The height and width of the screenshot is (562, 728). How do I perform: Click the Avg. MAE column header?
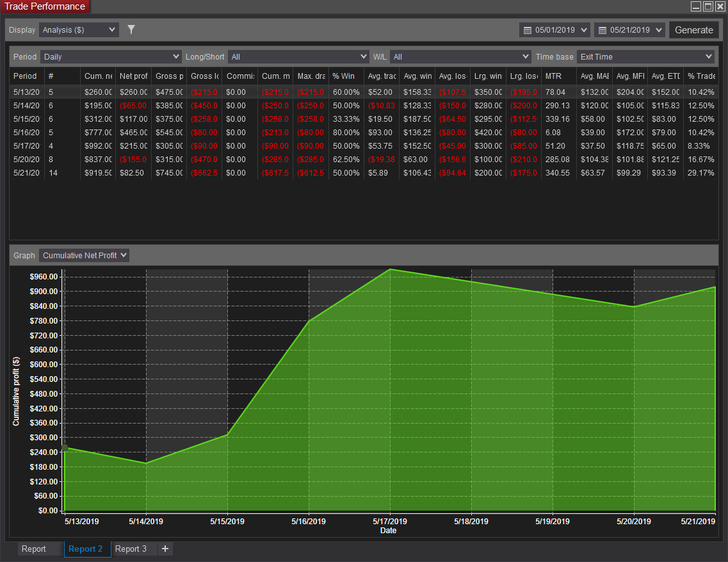[594, 76]
